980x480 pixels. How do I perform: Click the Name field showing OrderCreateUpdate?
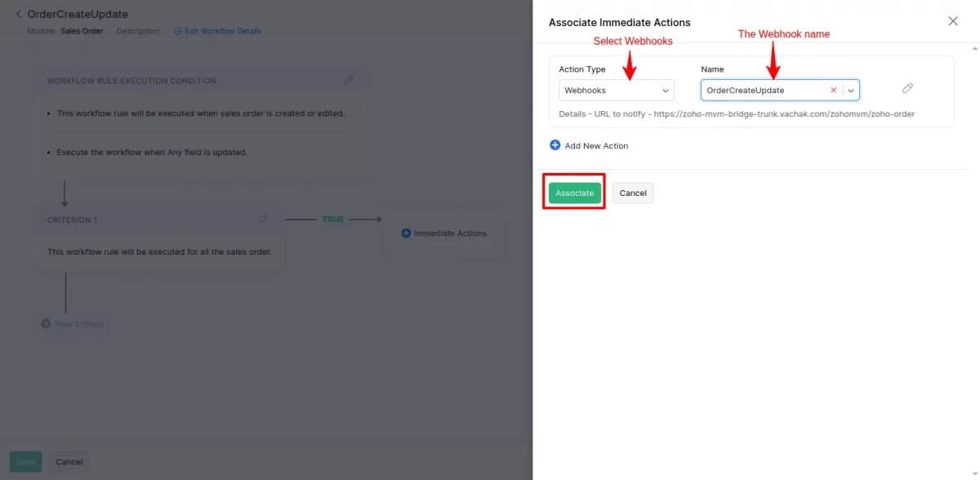[780, 90]
